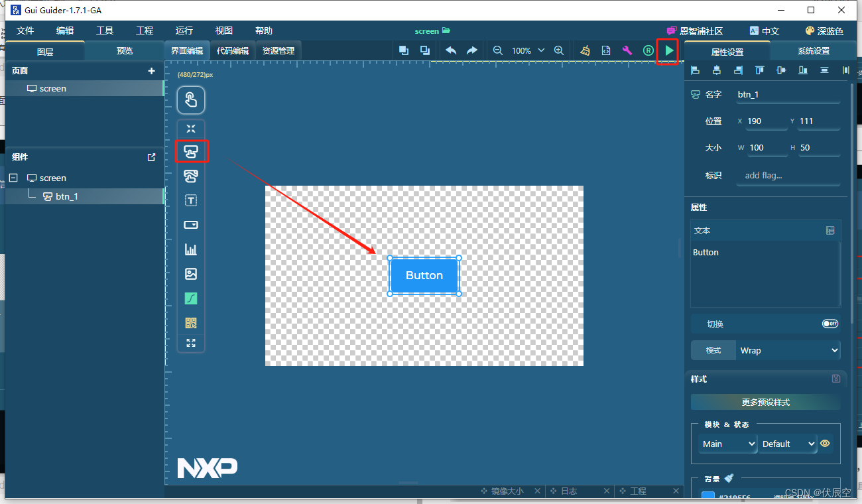The image size is (862, 504).
Task: Open the 文件 menu
Action: (x=25, y=31)
